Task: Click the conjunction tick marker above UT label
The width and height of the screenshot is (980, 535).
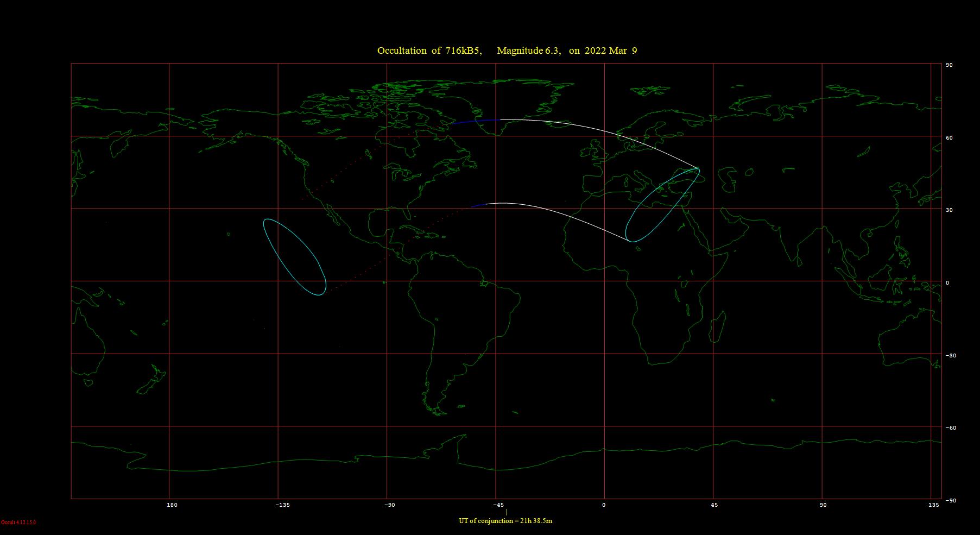Action: [506, 512]
